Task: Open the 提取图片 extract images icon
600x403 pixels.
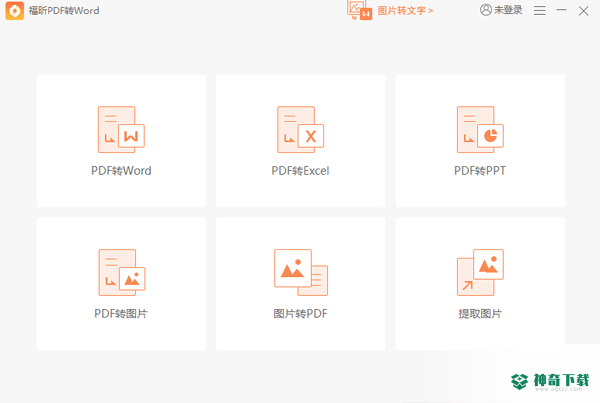Action: point(480,272)
